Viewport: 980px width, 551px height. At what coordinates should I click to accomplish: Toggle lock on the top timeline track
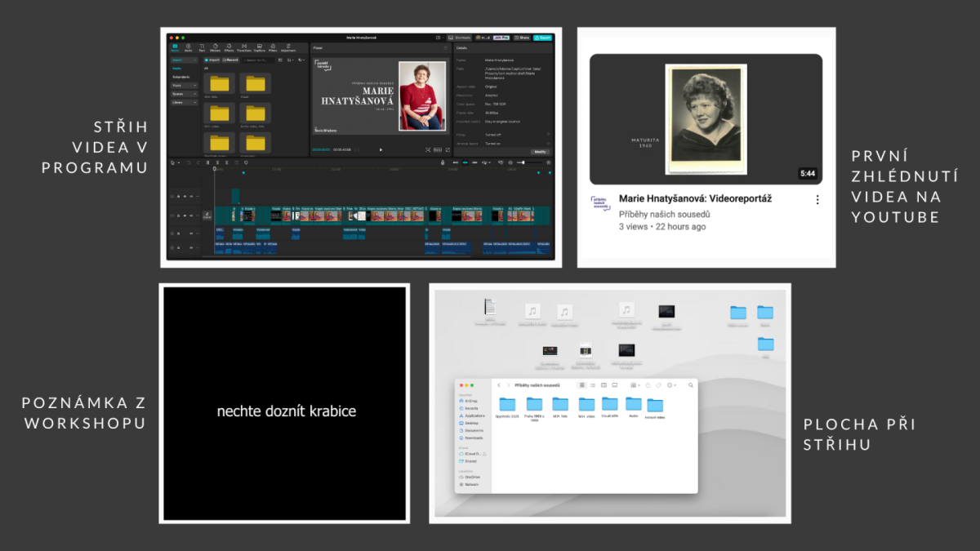point(177,196)
